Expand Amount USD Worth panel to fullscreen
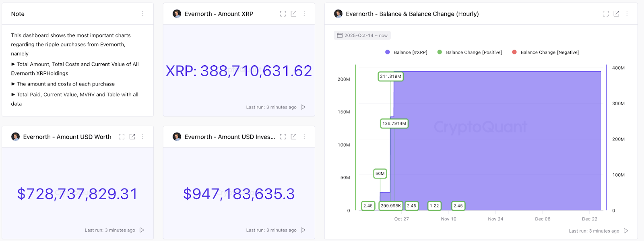644x241 pixels. coord(122,137)
